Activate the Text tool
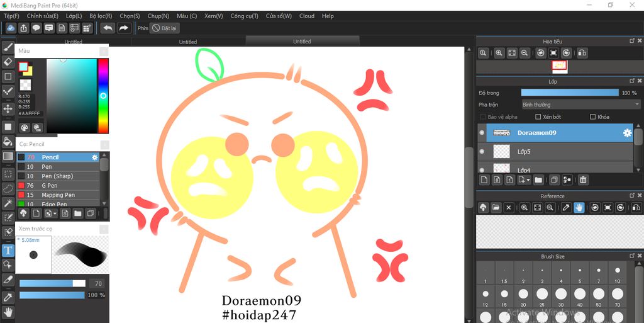Viewport: 644px width, 323px height. click(8, 250)
